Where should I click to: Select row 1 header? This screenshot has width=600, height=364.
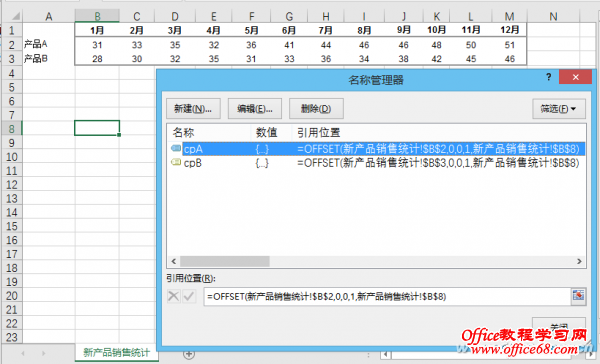(x=11, y=30)
